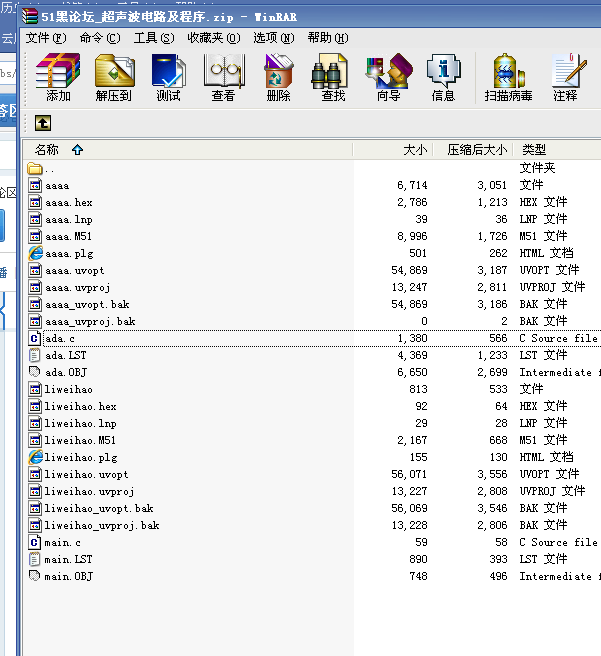Select liweihao.lnp in the list

click(x=80, y=423)
